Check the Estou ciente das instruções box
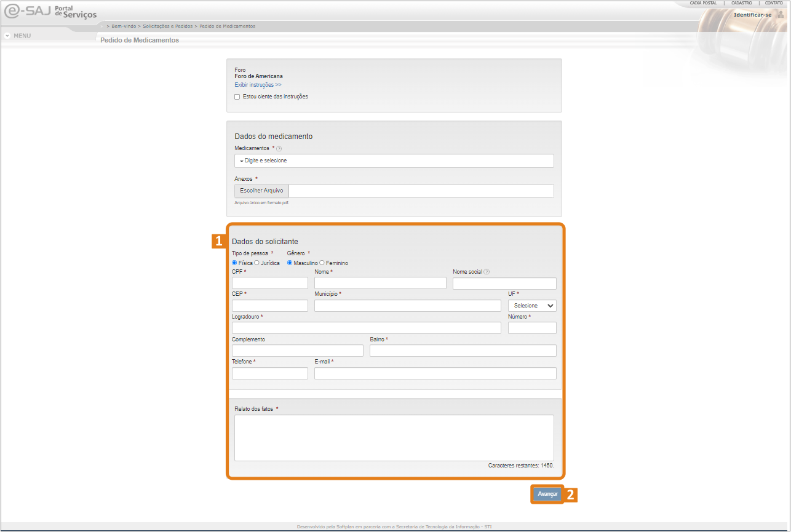Screen dimensions: 791x532 237,97
